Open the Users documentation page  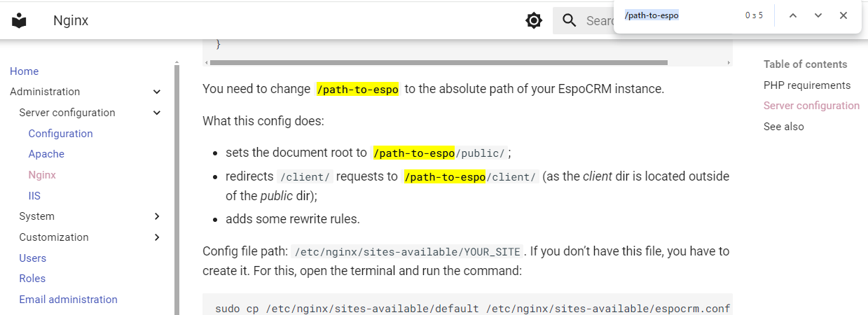click(x=33, y=258)
